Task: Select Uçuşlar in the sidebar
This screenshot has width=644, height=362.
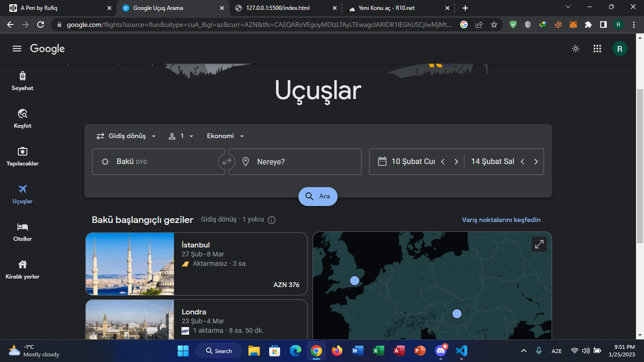Action: [x=23, y=194]
